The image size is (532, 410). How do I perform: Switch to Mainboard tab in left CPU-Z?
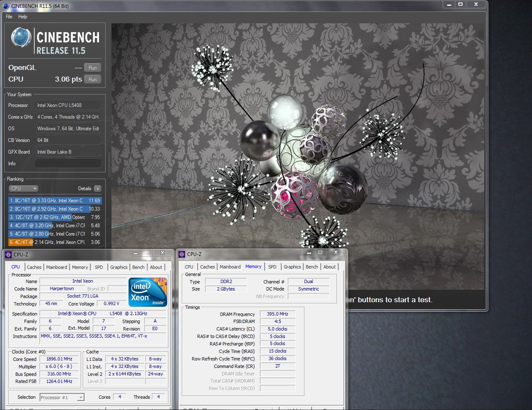pos(57,267)
